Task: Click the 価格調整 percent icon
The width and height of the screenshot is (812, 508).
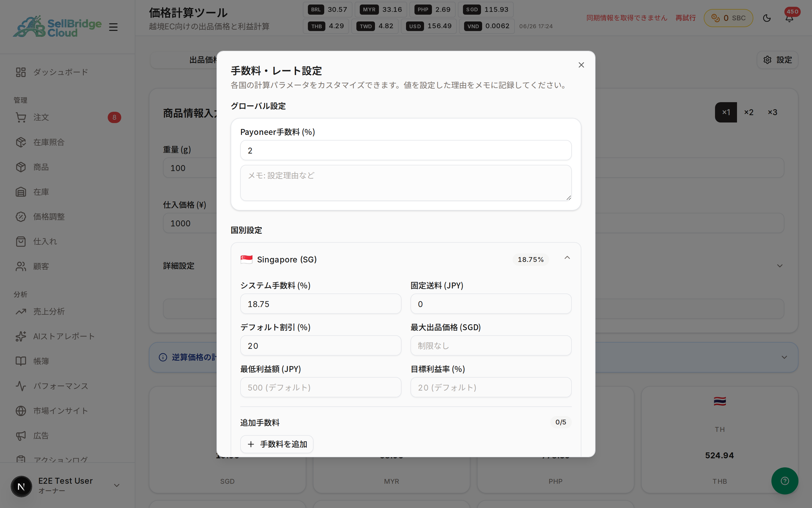Action: (21, 217)
